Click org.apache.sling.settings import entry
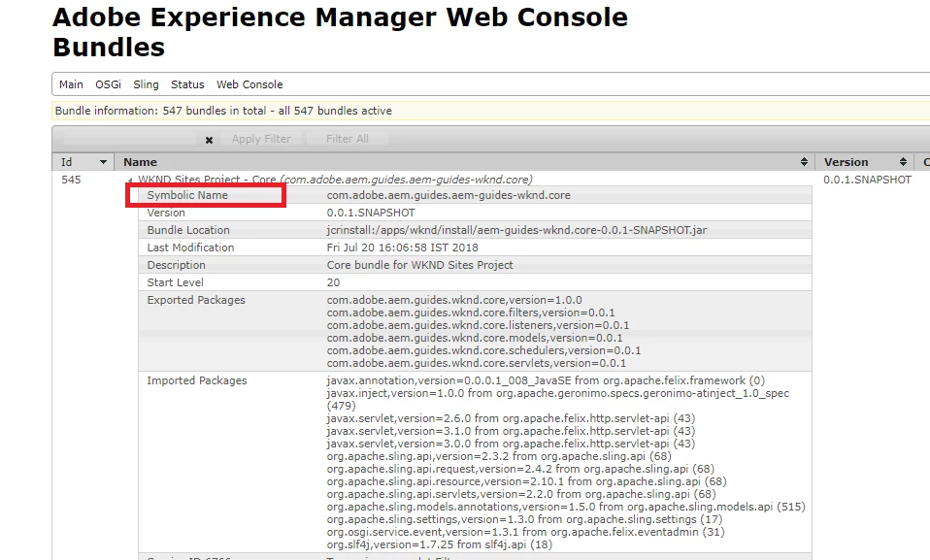 point(524,519)
